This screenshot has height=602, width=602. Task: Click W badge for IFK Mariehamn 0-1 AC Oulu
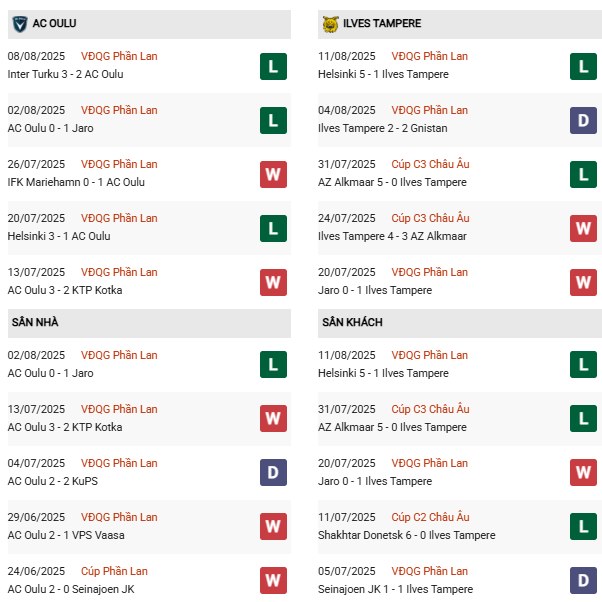[273, 174]
